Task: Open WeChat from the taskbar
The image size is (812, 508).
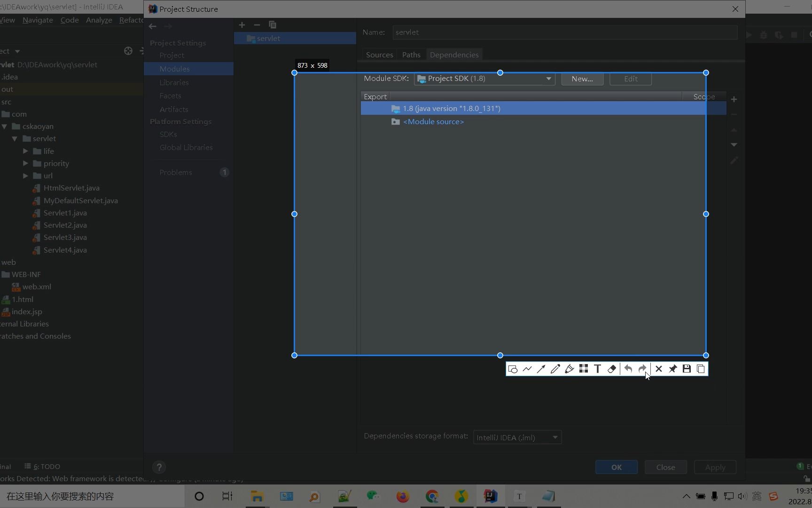Action: pos(373,496)
